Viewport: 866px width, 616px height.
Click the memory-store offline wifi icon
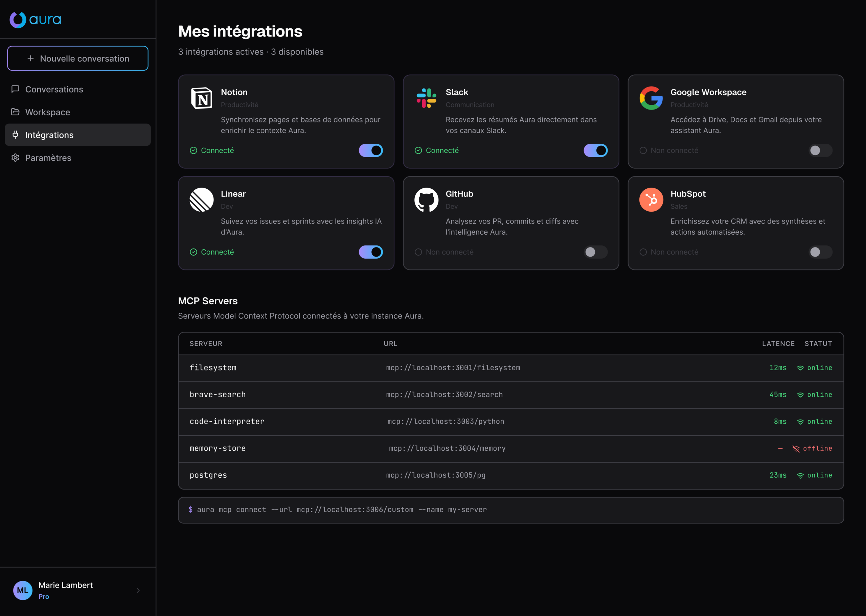(x=796, y=449)
